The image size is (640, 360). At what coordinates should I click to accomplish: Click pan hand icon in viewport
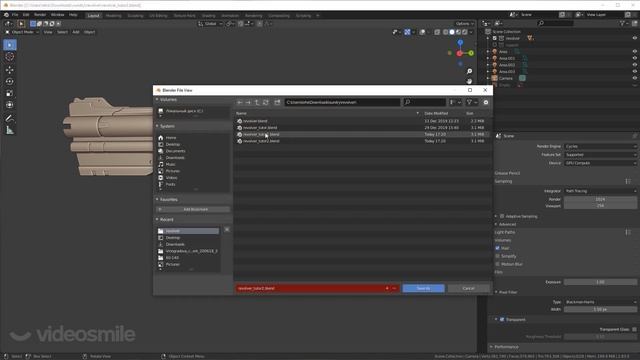[x=469, y=81]
